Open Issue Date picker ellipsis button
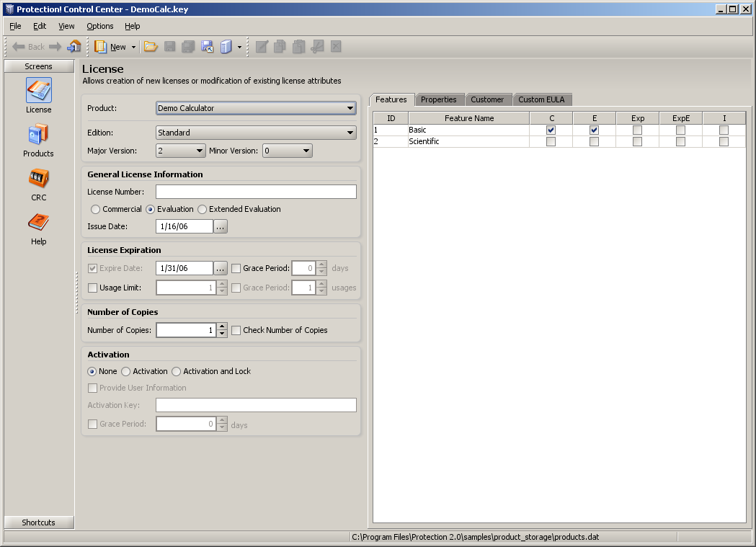The width and height of the screenshot is (756, 547). click(221, 227)
